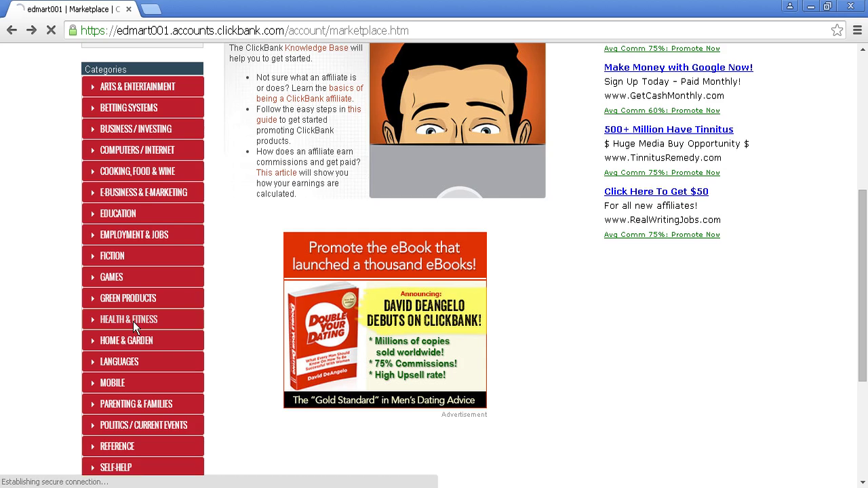
Task: Go back with the browser back arrow
Action: [x=12, y=30]
